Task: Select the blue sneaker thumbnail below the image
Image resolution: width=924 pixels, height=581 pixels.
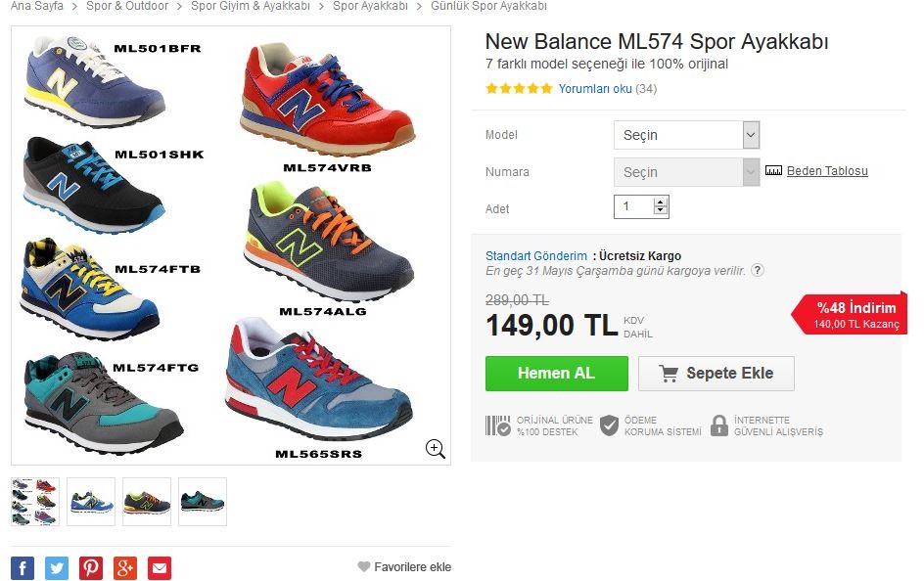Action: 90,501
